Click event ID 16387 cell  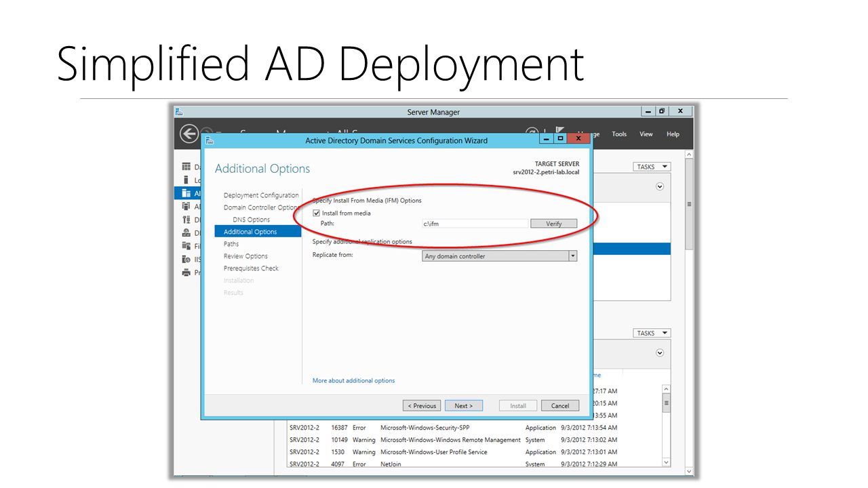[339, 428]
